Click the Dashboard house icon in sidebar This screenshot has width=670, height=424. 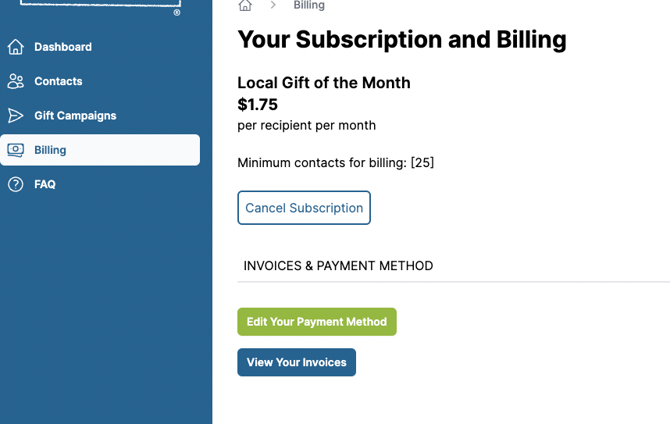16,47
